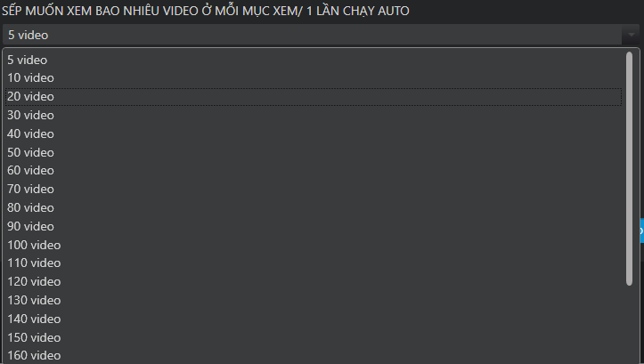Choose the 10 video option
The height and width of the screenshot is (364, 644).
click(314, 78)
